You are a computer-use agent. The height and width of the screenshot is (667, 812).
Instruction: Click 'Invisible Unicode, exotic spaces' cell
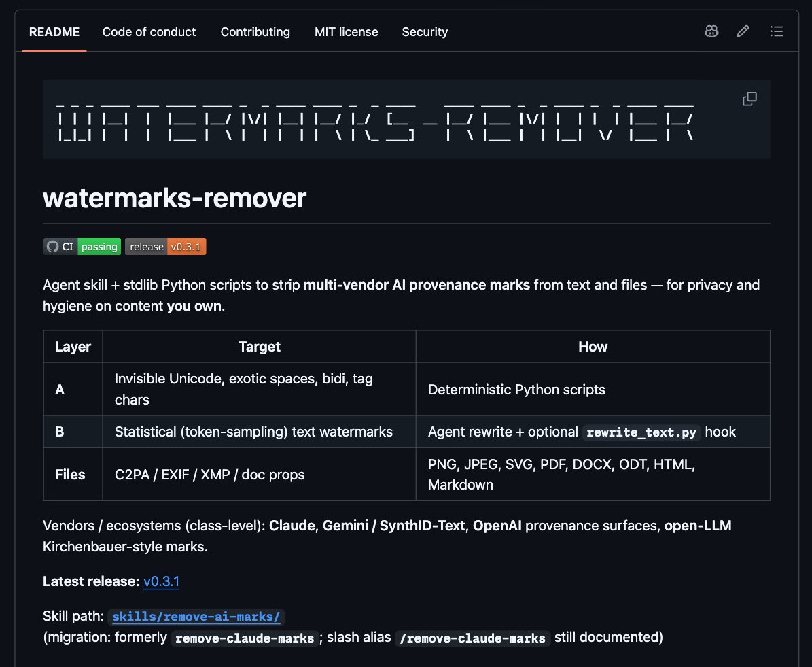point(260,389)
